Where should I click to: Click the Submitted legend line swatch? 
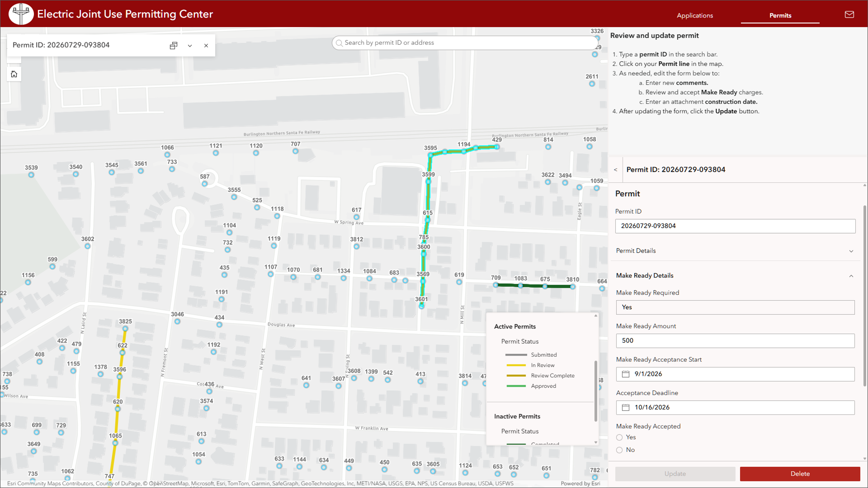click(516, 355)
